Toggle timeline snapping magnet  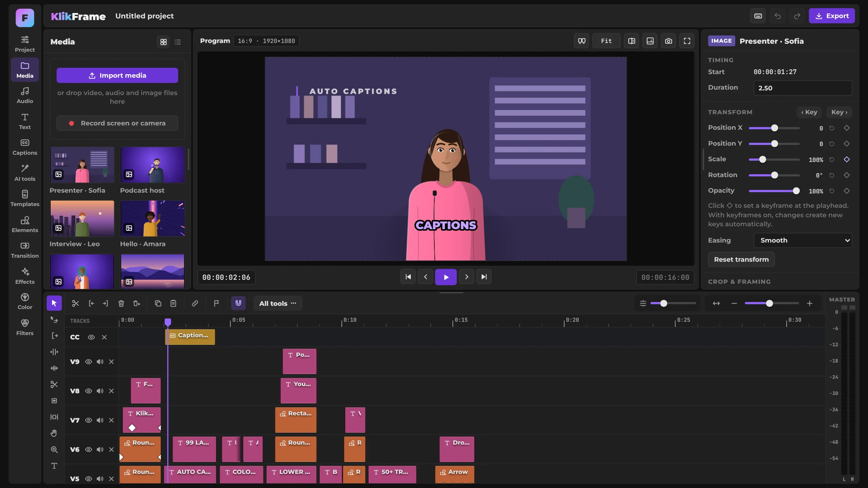click(238, 303)
